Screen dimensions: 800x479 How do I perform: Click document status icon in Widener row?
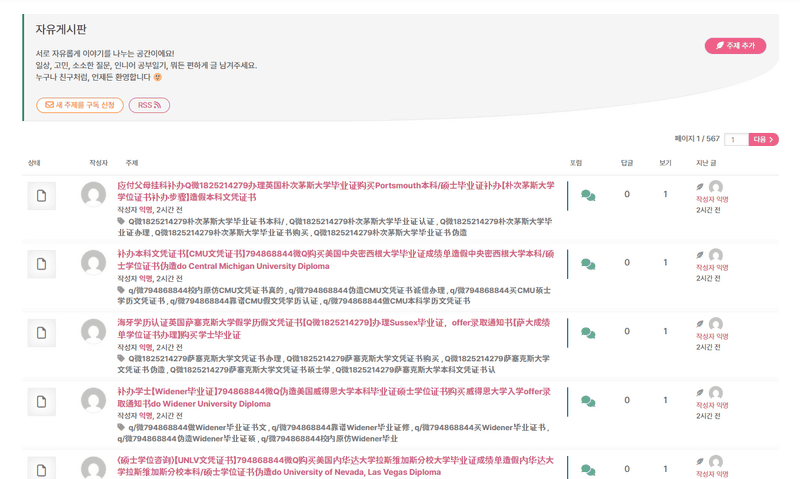pyautogui.click(x=41, y=402)
